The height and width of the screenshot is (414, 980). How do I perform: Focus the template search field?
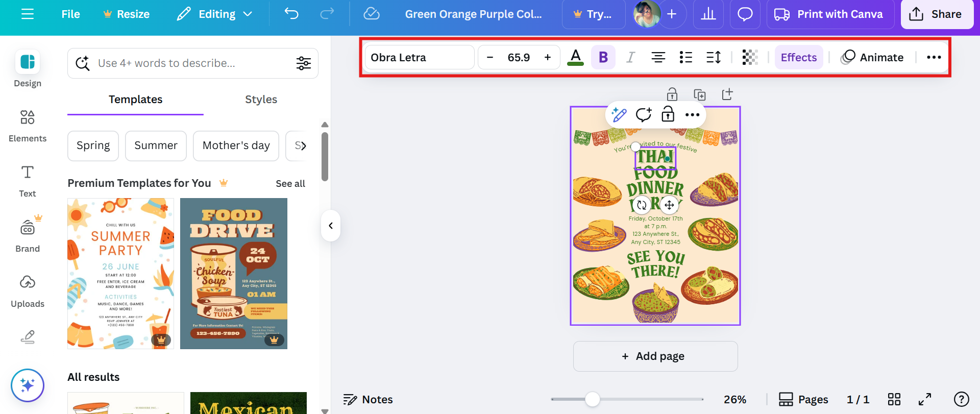[193, 63]
